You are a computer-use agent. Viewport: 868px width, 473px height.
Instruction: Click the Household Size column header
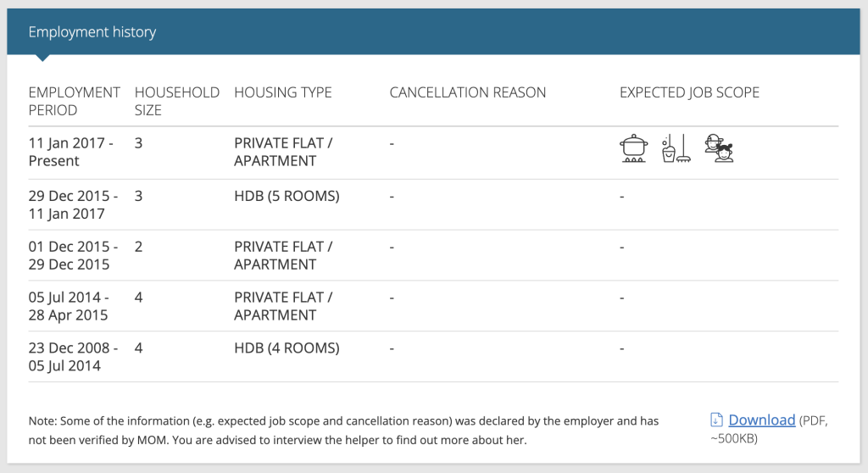[176, 101]
